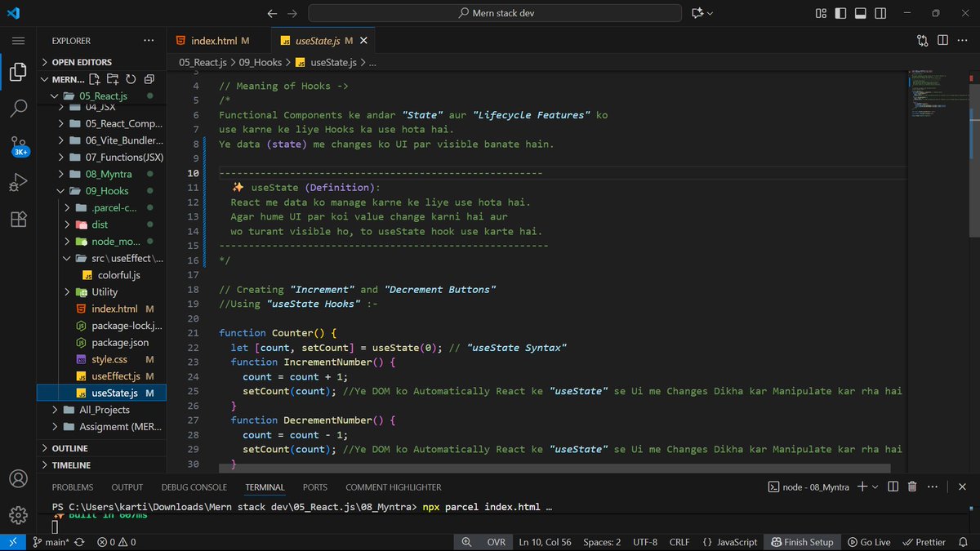Screen dimensions: 980x551
Task: Open the Search view in the activity bar
Action: click(x=18, y=108)
